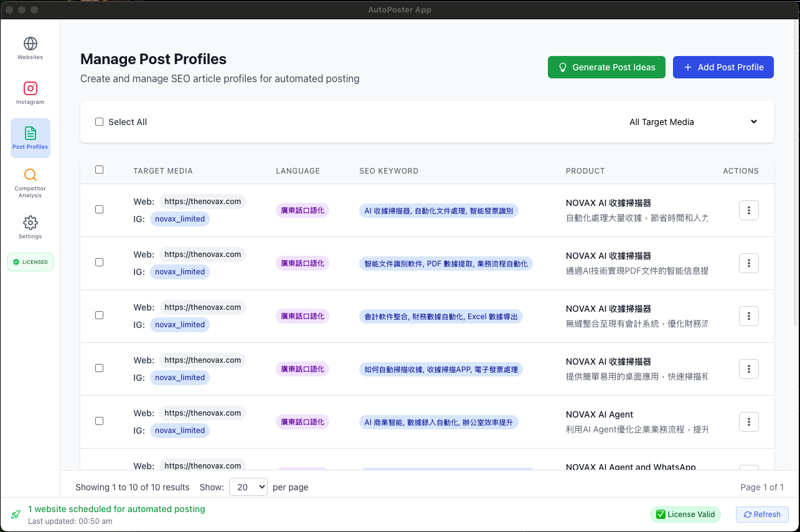Open the per page count dropdown
This screenshot has height=532, width=800.
(248, 487)
